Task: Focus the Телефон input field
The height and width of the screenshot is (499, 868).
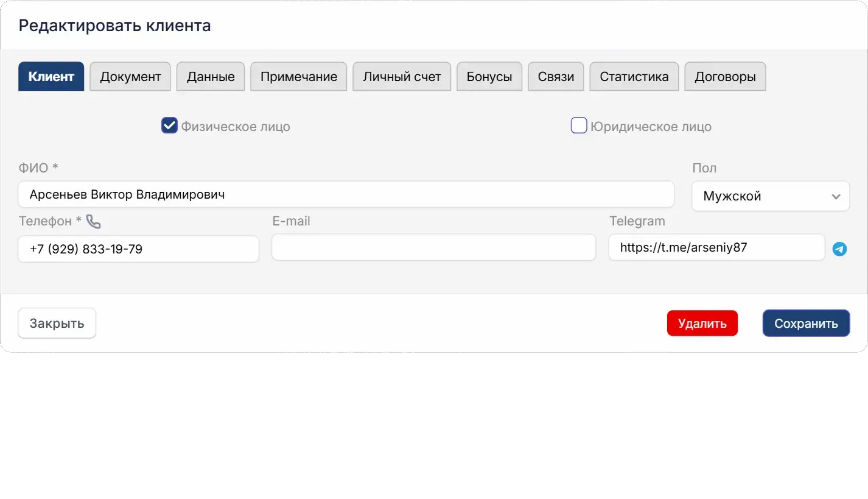Action: [139, 249]
